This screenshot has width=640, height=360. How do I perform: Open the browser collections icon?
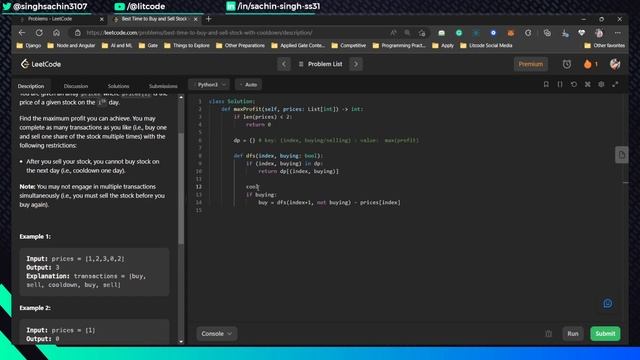coord(547,33)
